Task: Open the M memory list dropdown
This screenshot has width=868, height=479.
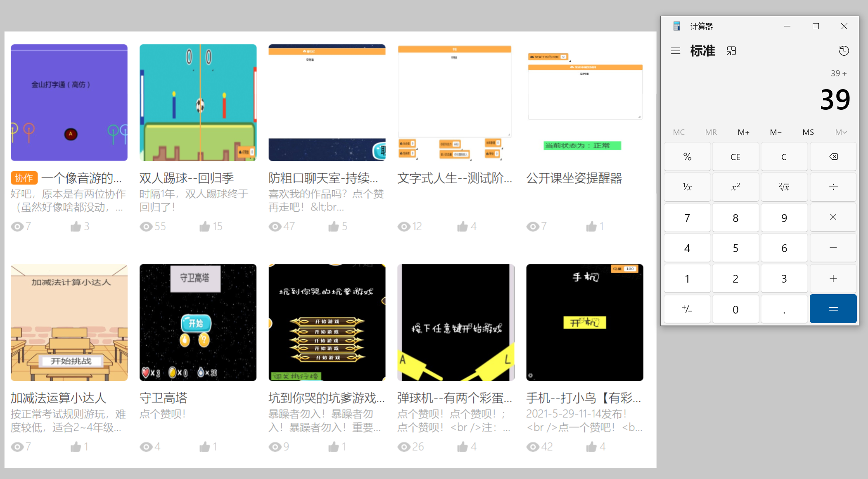Action: (841, 132)
